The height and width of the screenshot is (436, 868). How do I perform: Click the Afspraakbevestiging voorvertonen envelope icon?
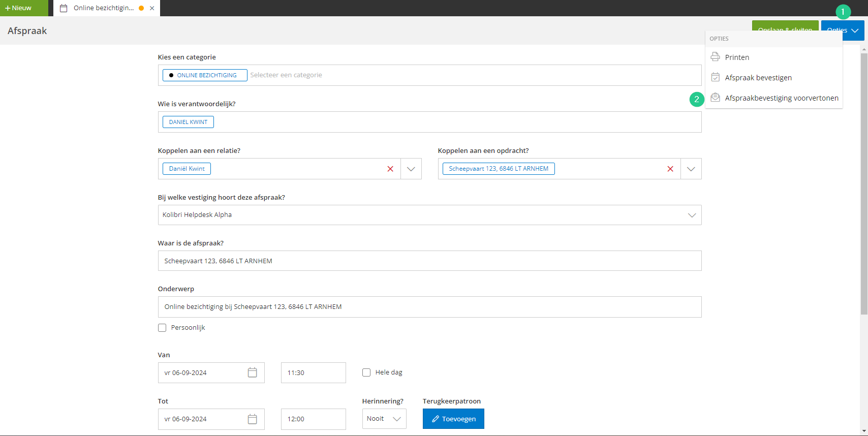pyautogui.click(x=715, y=98)
